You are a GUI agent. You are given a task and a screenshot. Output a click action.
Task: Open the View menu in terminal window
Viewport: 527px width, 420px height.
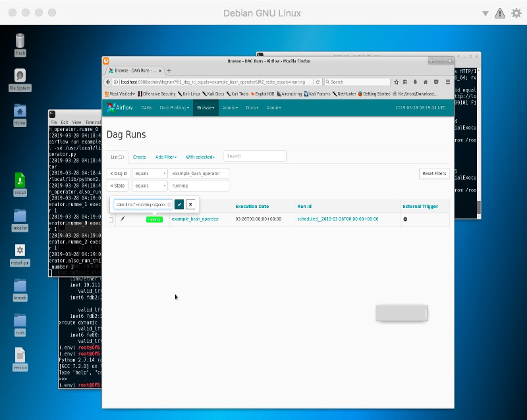[x=76, y=122]
